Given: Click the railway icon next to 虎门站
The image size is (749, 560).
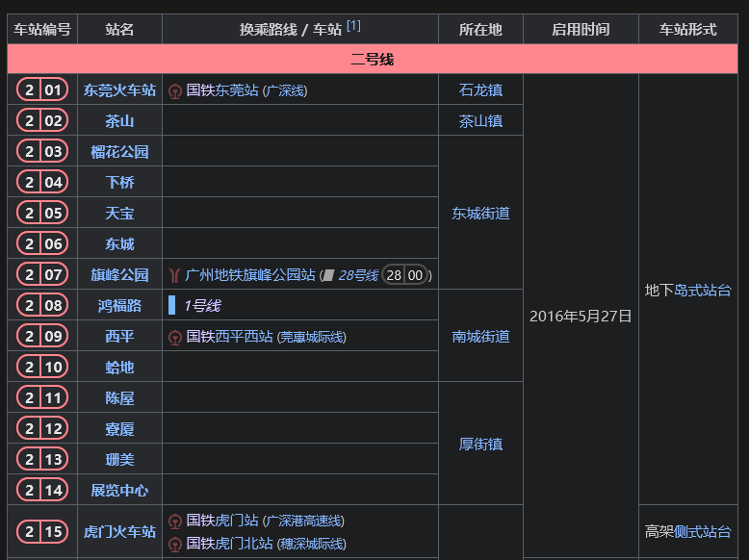Looking at the screenshot, I should [x=175, y=521].
